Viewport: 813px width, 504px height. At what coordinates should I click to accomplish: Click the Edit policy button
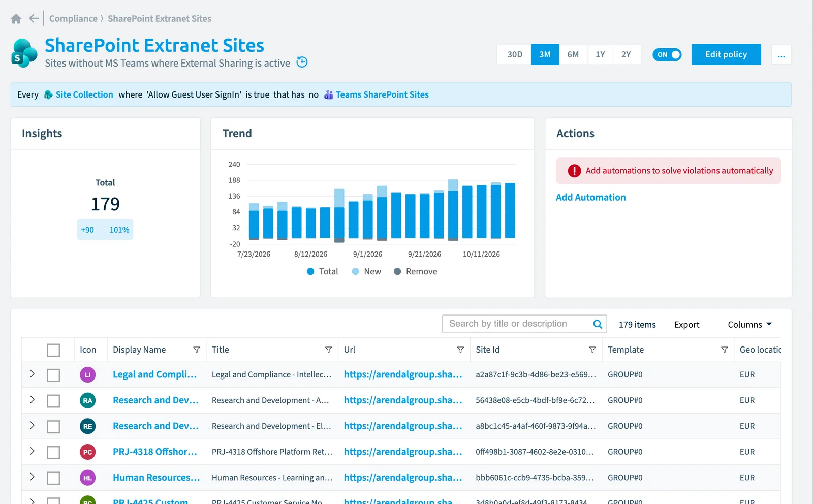click(x=726, y=54)
